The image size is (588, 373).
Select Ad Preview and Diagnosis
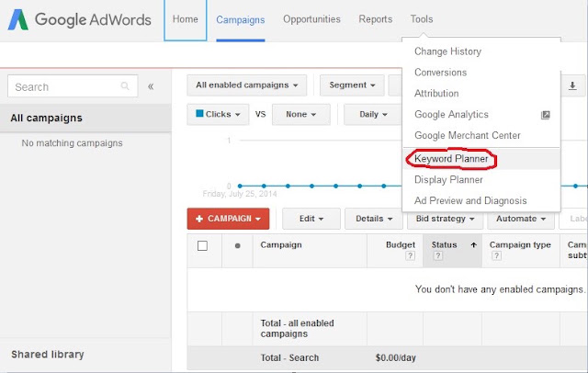click(481, 201)
